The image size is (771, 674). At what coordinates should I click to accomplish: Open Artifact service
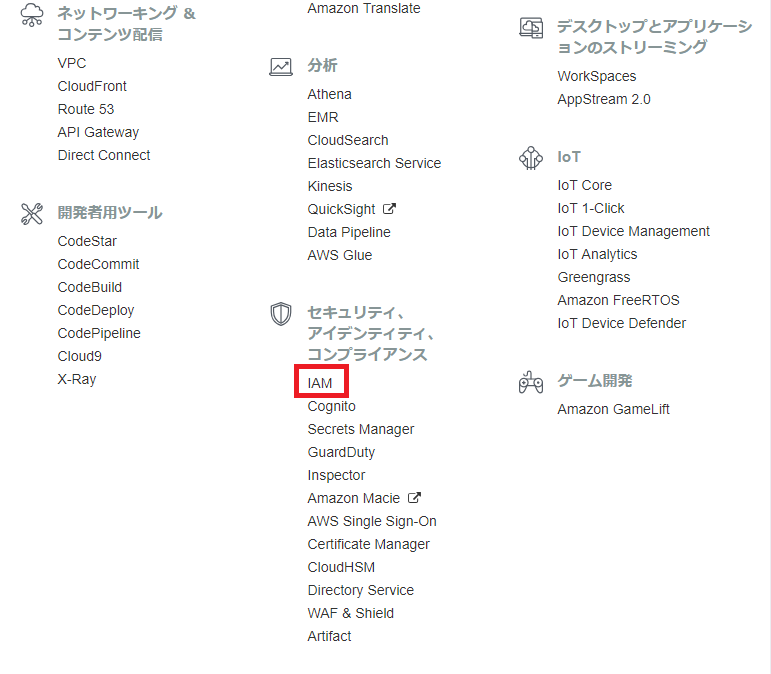(329, 637)
